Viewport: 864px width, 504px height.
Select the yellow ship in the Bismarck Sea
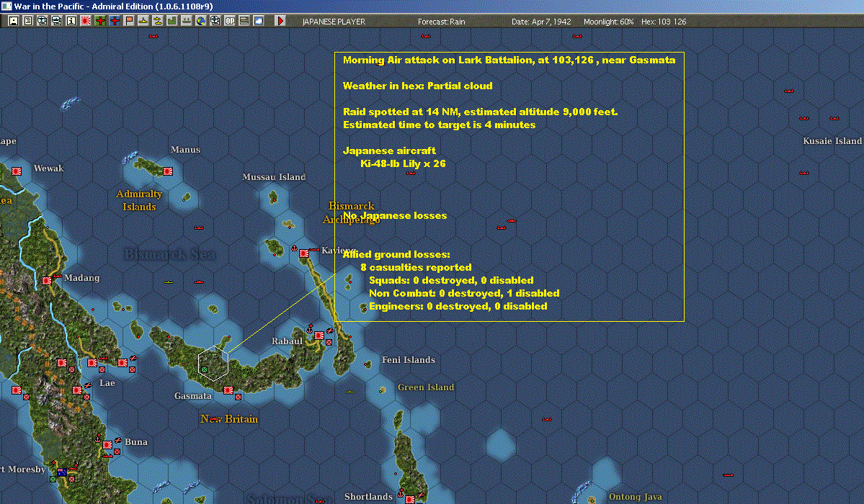pyautogui.click(x=169, y=282)
